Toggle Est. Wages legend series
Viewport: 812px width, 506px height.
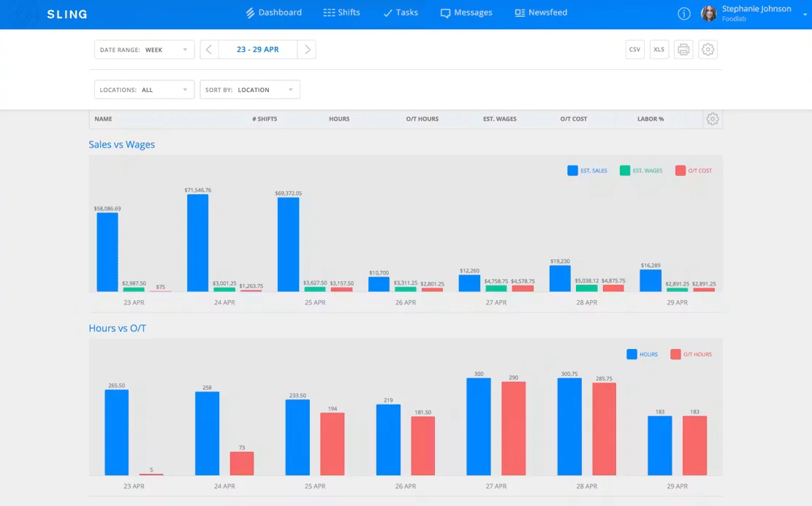(641, 171)
